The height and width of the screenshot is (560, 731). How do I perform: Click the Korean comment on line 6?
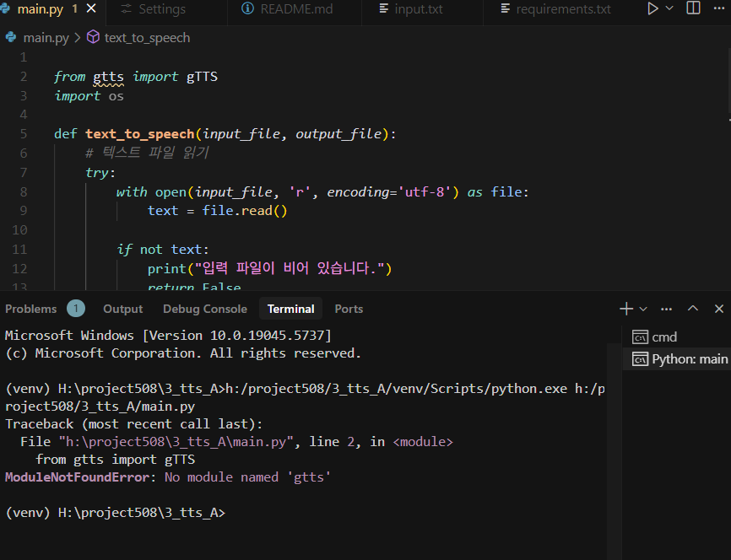click(x=148, y=153)
